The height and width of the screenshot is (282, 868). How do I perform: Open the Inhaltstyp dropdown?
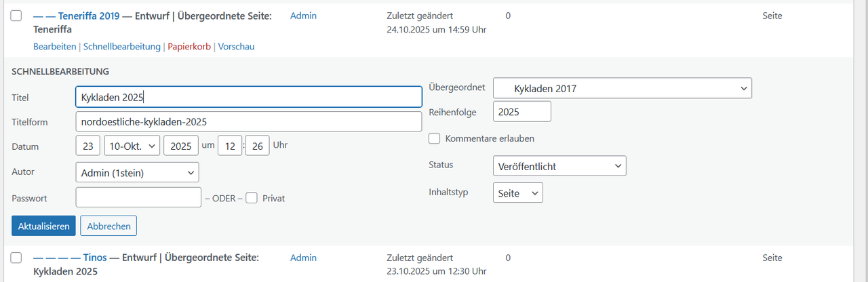coord(517,193)
